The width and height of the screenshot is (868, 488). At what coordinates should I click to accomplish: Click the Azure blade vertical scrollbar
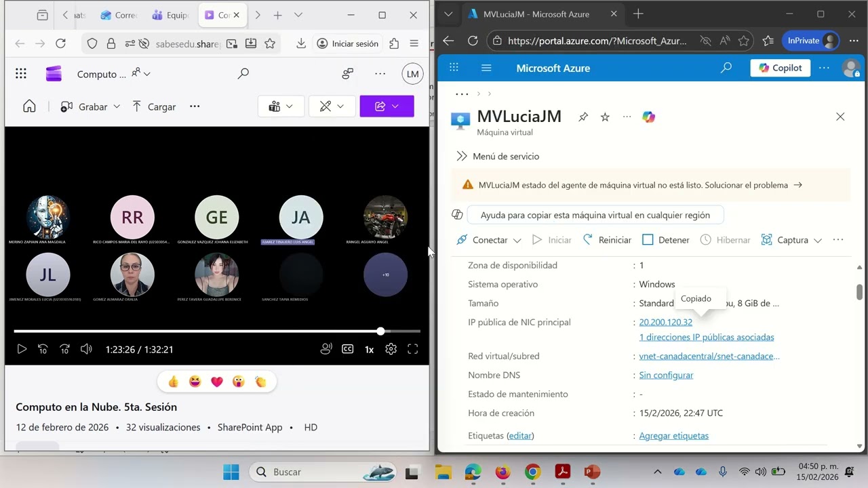click(x=859, y=291)
